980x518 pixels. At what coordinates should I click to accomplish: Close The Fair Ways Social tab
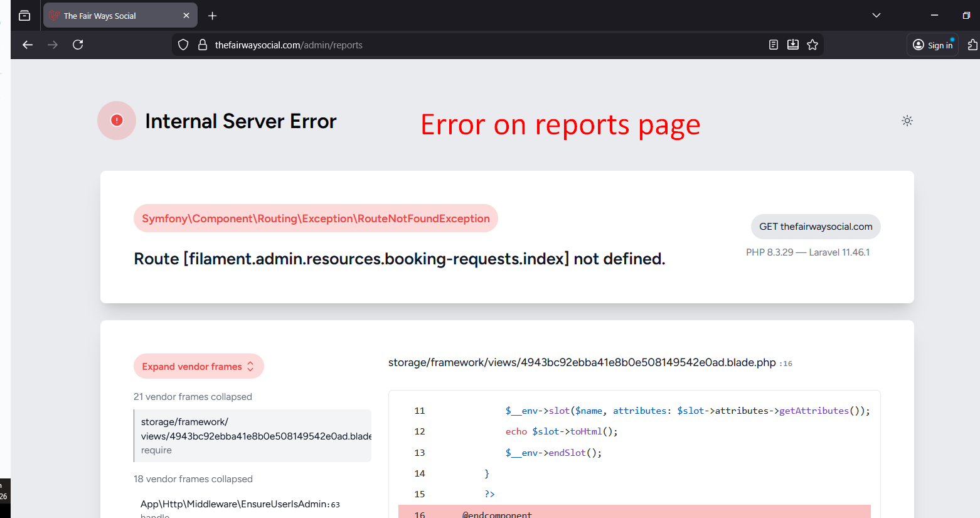point(186,16)
